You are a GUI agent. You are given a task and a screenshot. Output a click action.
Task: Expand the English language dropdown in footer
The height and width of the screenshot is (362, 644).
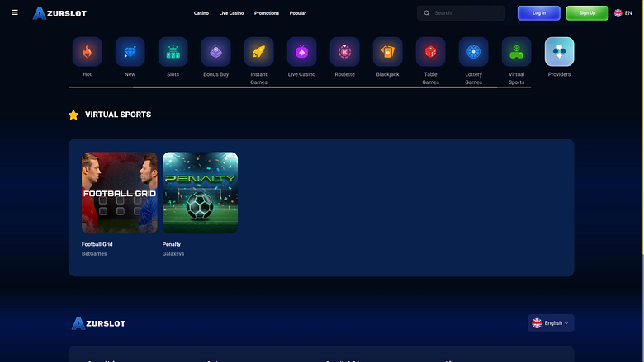click(x=551, y=323)
